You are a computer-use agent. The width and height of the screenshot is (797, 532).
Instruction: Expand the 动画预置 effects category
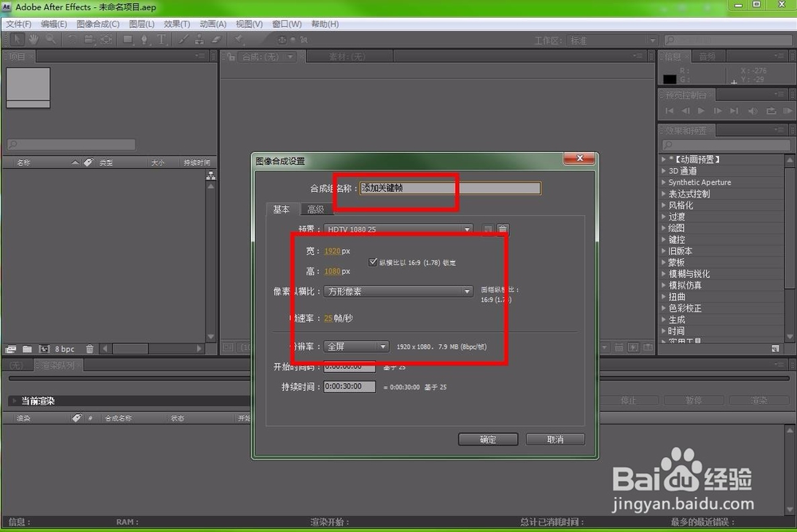click(x=664, y=159)
